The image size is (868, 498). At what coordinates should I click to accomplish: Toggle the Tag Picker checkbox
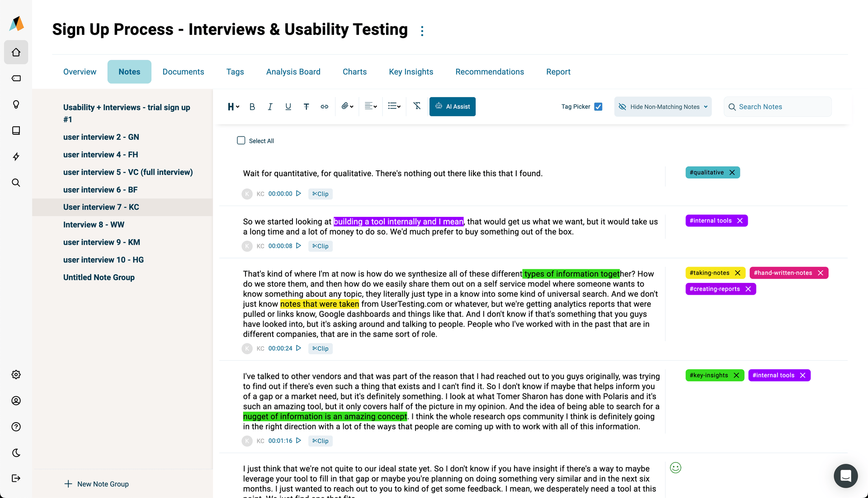[599, 107]
